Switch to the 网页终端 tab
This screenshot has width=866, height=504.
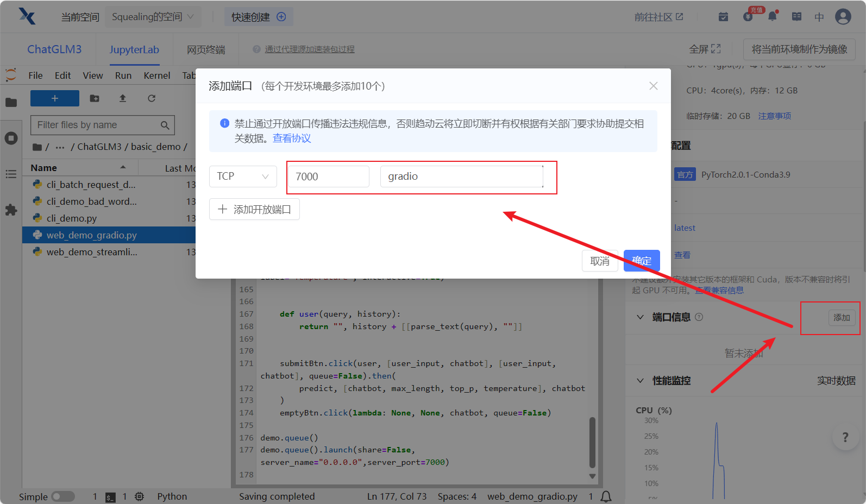click(x=206, y=49)
